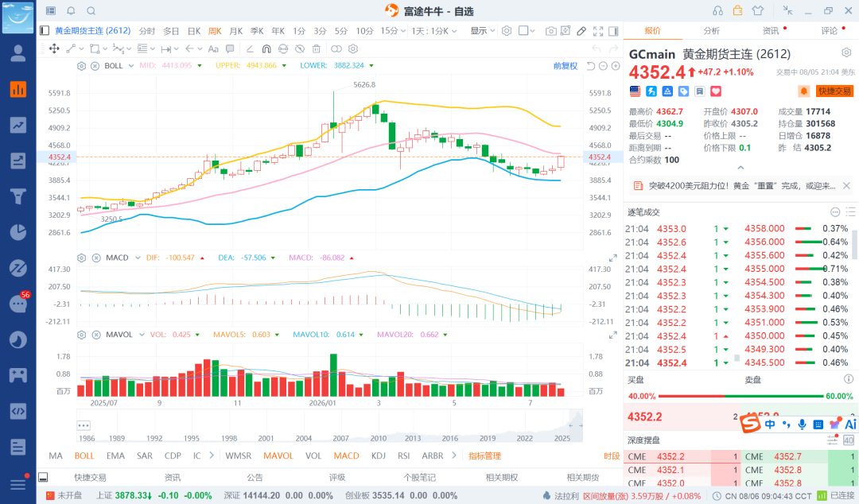859x504 pixels.
Task: Click the screenshot camera icon in chart toolbar
Action: (550, 31)
